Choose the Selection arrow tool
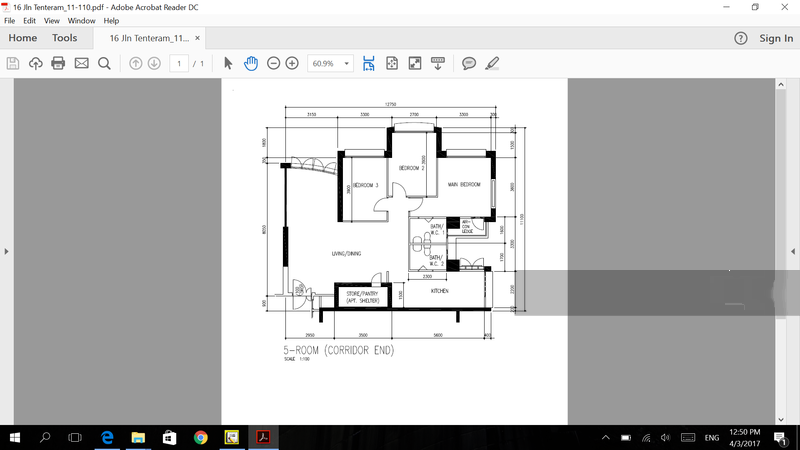Image resolution: width=800 pixels, height=450 pixels. click(x=228, y=63)
